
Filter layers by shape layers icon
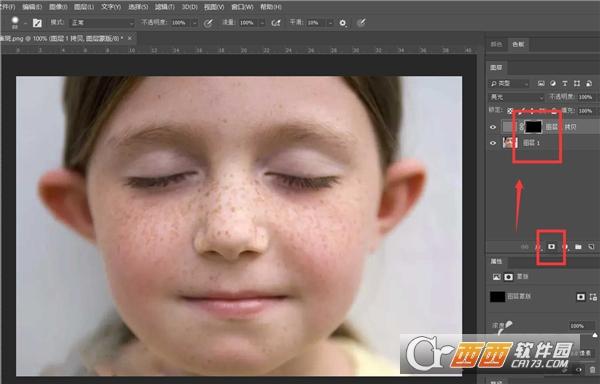[x=577, y=83]
